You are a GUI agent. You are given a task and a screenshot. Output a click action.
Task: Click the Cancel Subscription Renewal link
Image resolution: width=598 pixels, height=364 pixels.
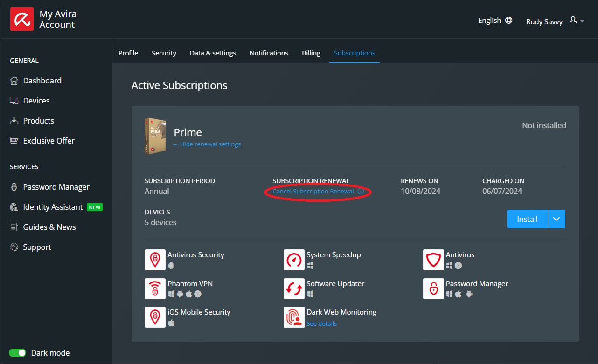313,192
